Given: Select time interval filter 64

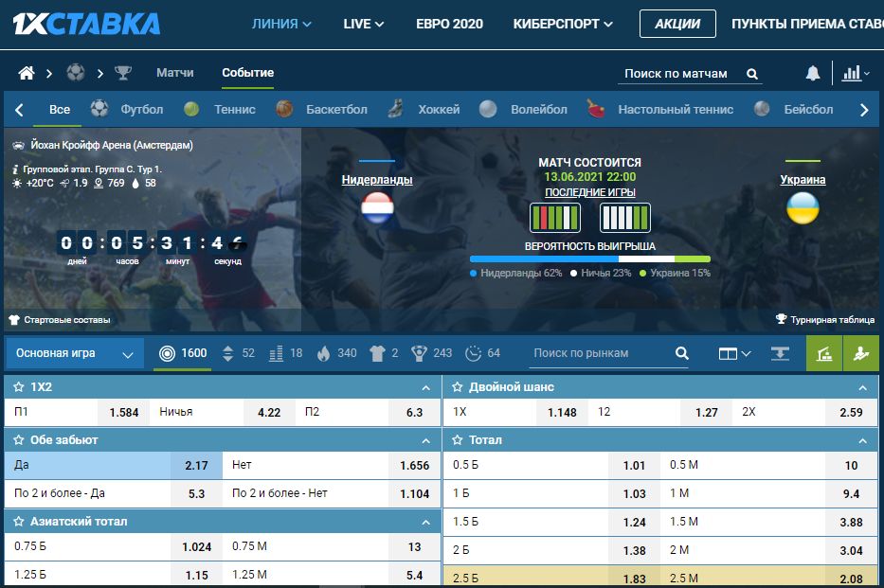Looking at the screenshot, I should coord(482,354).
